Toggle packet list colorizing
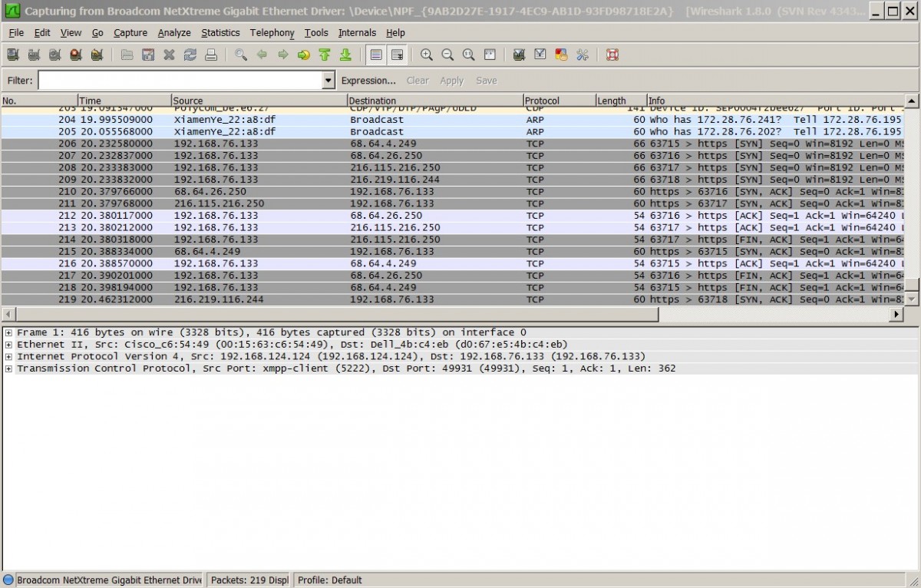The image size is (921, 588). 375,55
